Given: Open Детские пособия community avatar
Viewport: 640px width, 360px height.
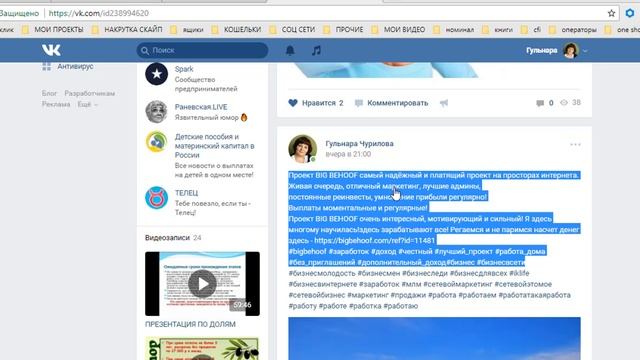Looking at the screenshot, I should click(x=156, y=141).
